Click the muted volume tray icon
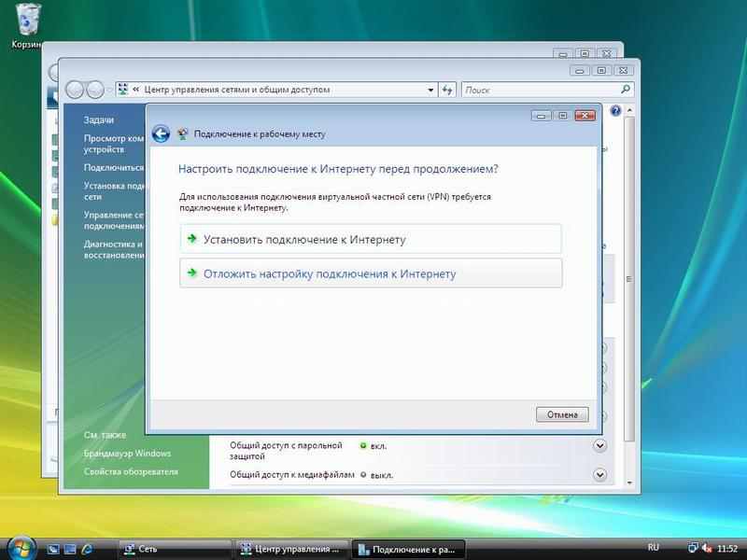The width and height of the screenshot is (747, 560). (707, 548)
